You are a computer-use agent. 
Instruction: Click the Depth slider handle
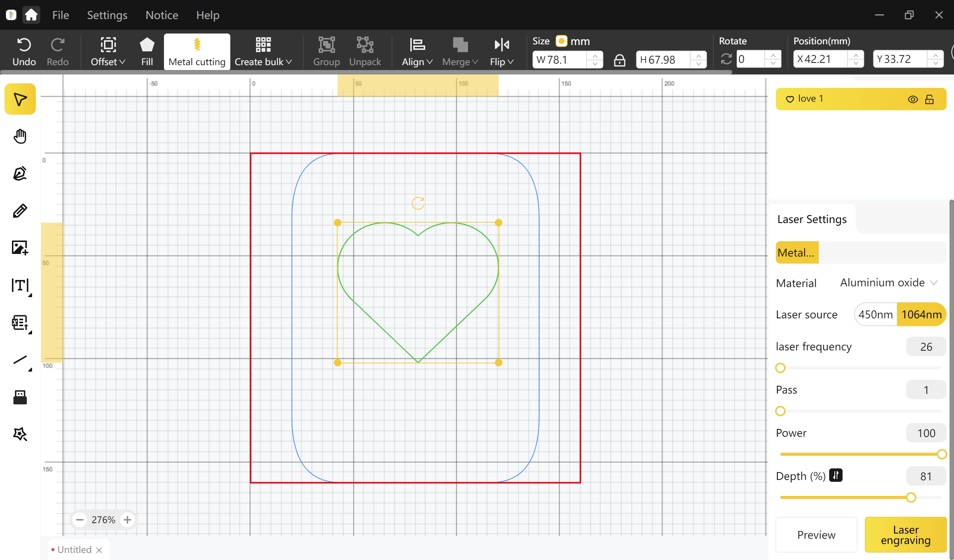911,497
